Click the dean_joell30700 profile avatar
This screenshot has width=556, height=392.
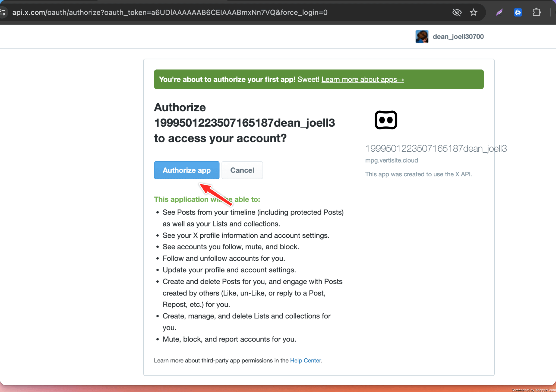coord(422,37)
